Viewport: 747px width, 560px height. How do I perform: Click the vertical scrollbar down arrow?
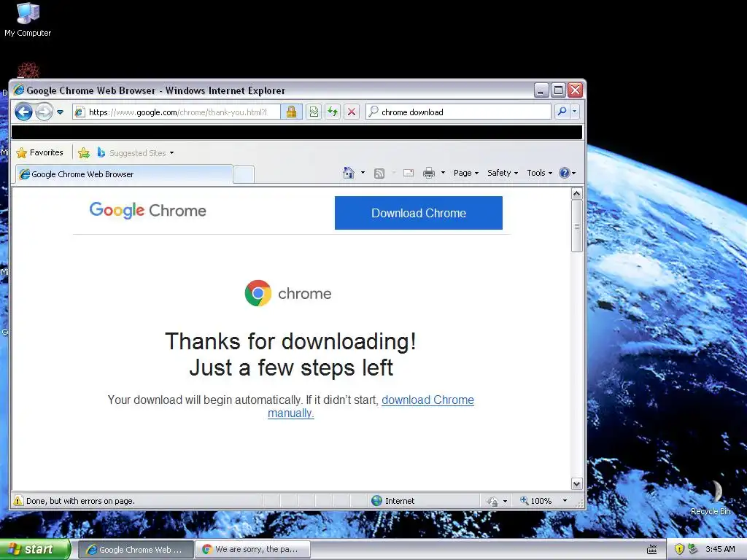tap(576, 484)
